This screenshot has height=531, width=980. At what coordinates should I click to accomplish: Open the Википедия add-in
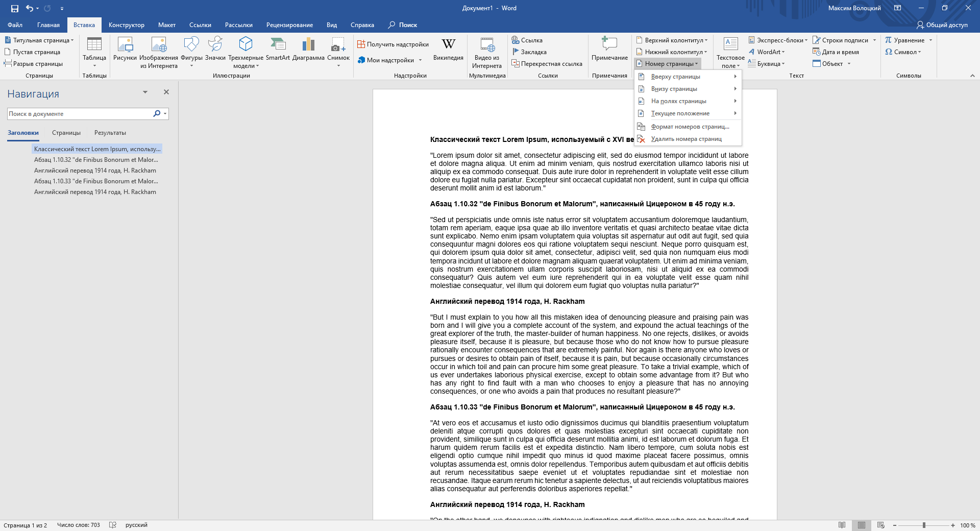(448, 49)
